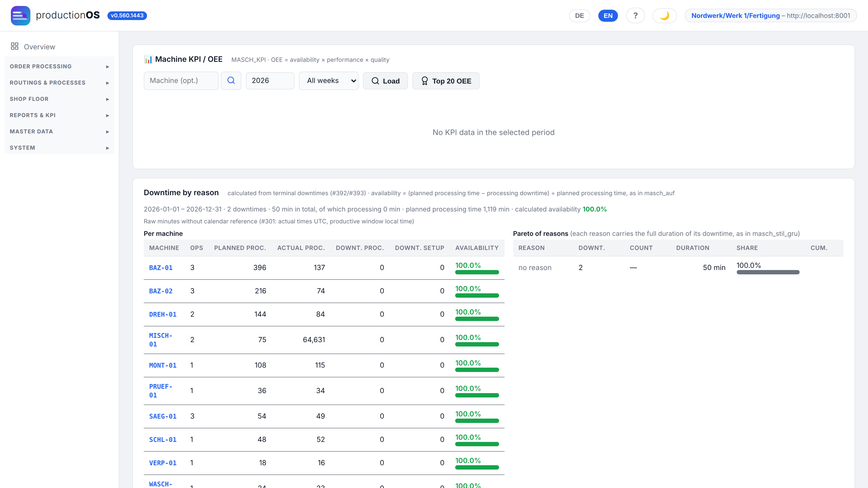
Task: Click the no reason row label
Action: pos(535,267)
